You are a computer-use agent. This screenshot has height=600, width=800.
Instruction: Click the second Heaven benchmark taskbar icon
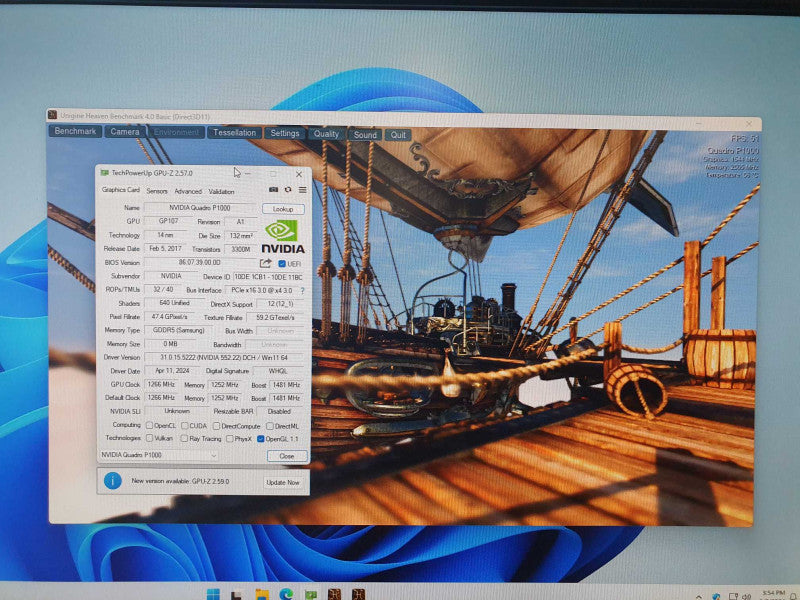[x=358, y=594]
